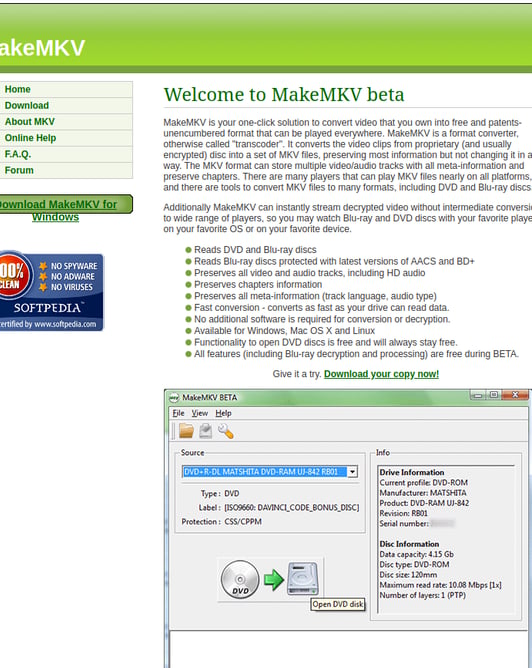Visit the F.A.Q. page

coord(65,154)
